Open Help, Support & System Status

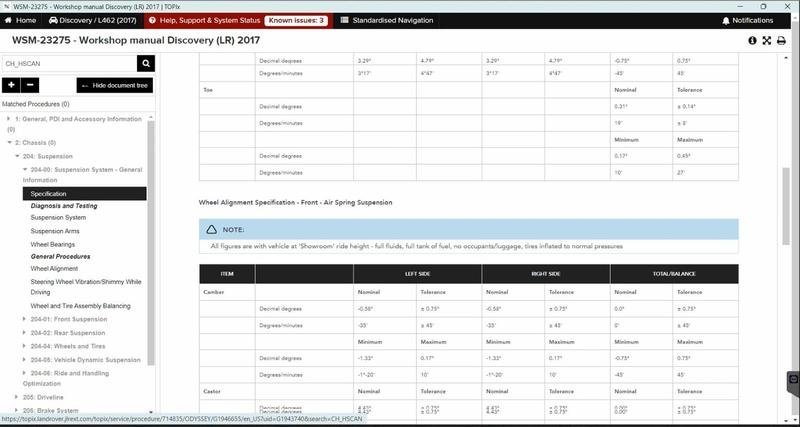[x=204, y=20]
